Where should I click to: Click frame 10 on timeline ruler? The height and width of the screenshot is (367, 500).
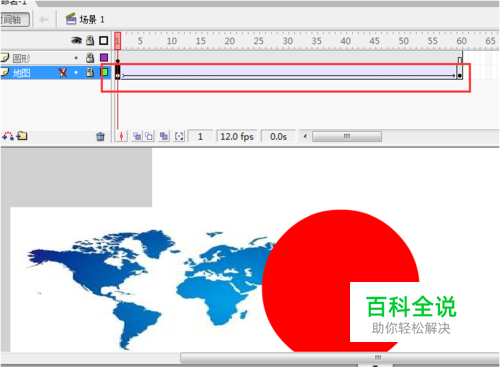click(x=172, y=41)
